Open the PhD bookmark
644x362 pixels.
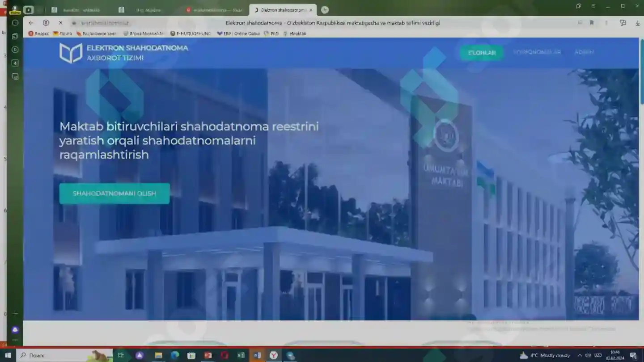(271, 34)
